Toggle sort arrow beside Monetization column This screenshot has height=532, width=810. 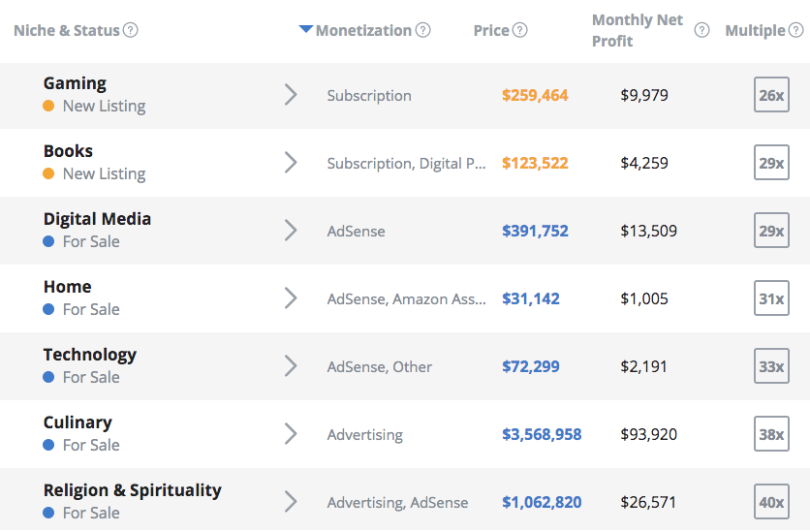coord(306,30)
